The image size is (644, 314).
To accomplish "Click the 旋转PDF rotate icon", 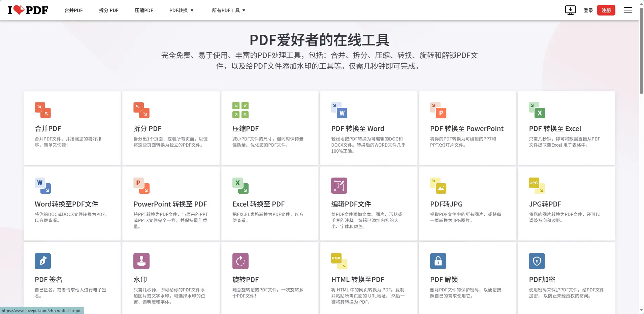I will 240,261.
